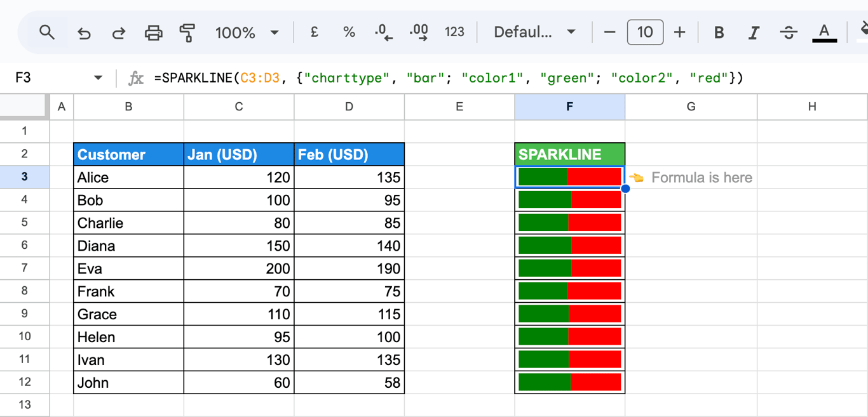Select column D header

pos(349,107)
